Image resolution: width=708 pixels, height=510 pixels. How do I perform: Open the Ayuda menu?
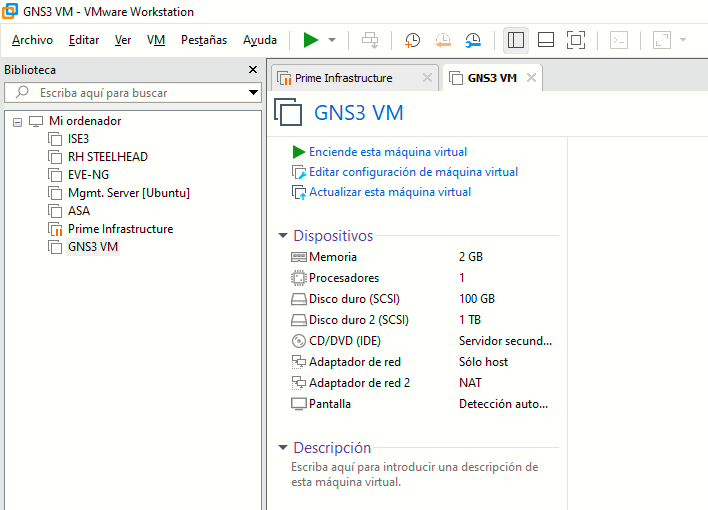tap(260, 40)
